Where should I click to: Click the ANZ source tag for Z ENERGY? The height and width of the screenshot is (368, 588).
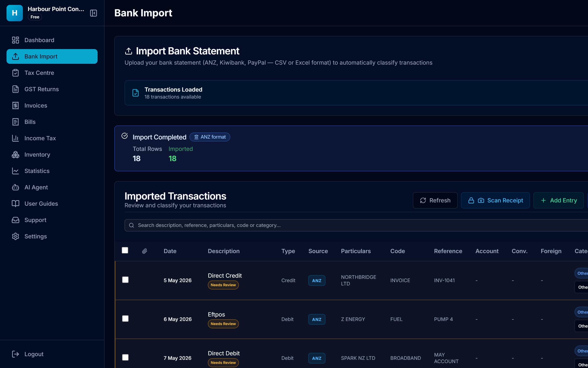(x=317, y=319)
